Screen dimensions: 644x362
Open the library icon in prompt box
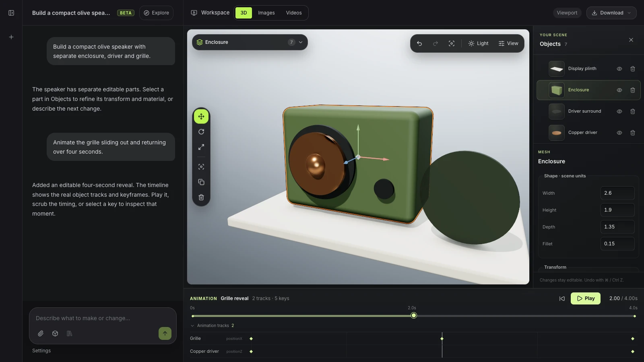tap(69, 333)
